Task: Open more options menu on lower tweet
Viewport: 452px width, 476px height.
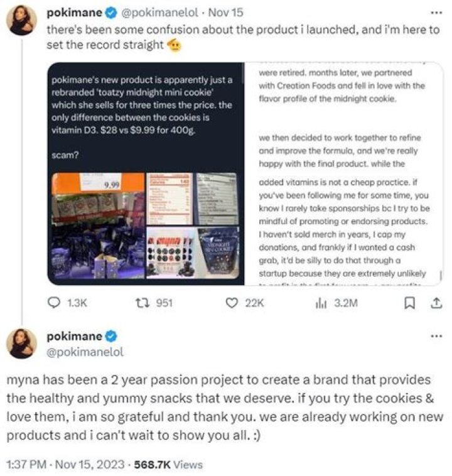Action: pyautogui.click(x=434, y=337)
